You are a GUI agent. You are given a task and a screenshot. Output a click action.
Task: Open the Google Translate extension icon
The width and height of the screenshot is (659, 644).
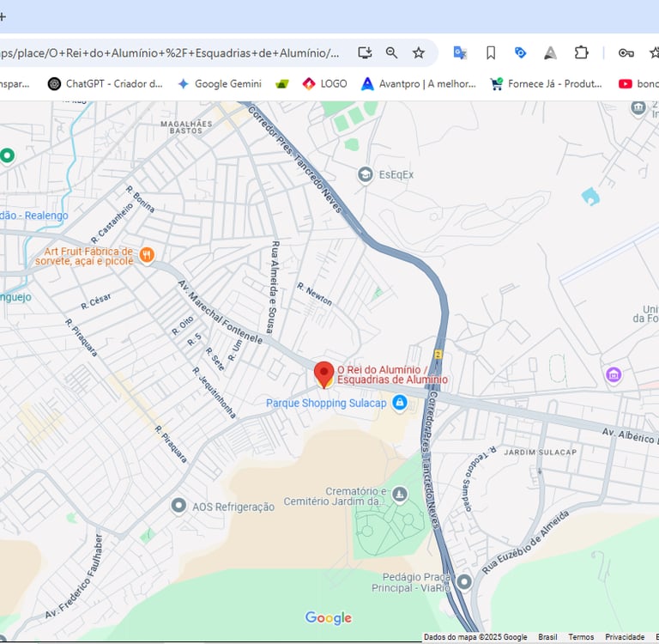pyautogui.click(x=460, y=53)
